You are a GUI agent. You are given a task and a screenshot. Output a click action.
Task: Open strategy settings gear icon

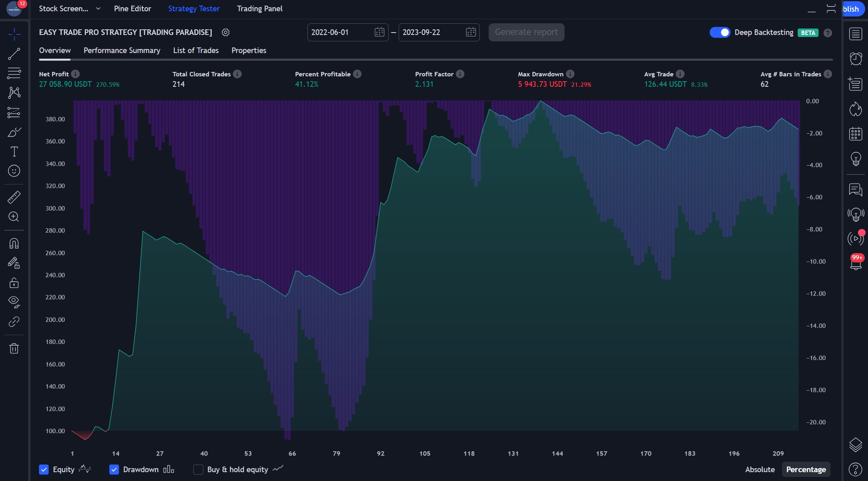[x=226, y=33]
